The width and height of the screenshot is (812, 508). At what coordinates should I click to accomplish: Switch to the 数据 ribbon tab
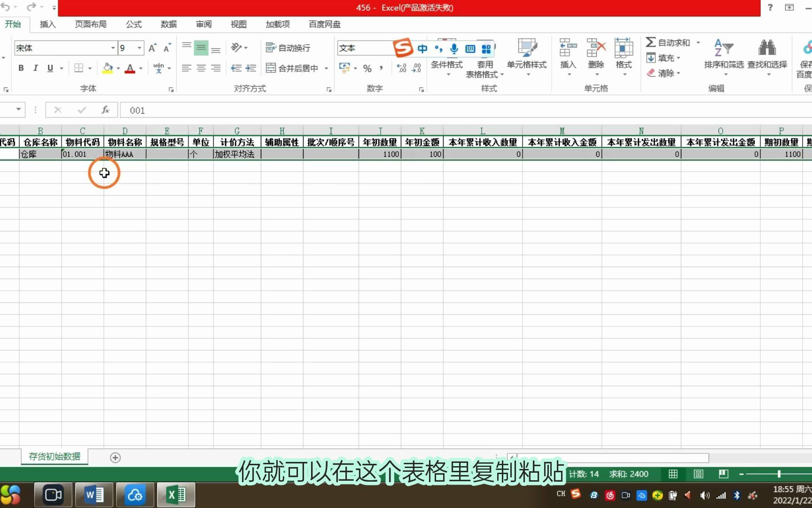coord(168,24)
